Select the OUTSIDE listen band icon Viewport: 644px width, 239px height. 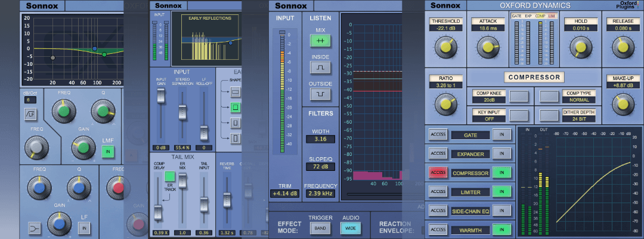[320, 94]
